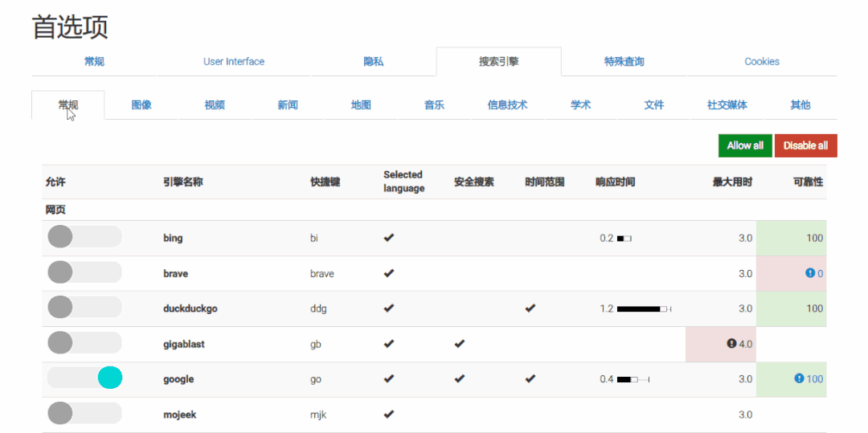This screenshot has width=868, height=433.
Task: Click the warning icon next to gigablast's 4.0
Action: click(731, 343)
